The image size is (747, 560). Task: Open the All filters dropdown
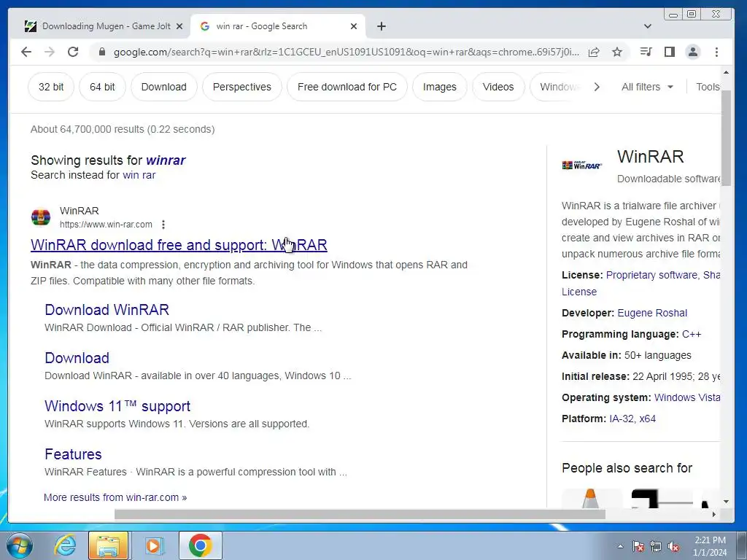[x=648, y=87]
